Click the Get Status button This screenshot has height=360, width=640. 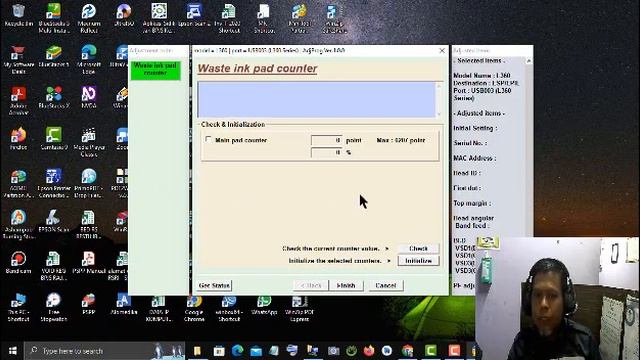pos(214,285)
